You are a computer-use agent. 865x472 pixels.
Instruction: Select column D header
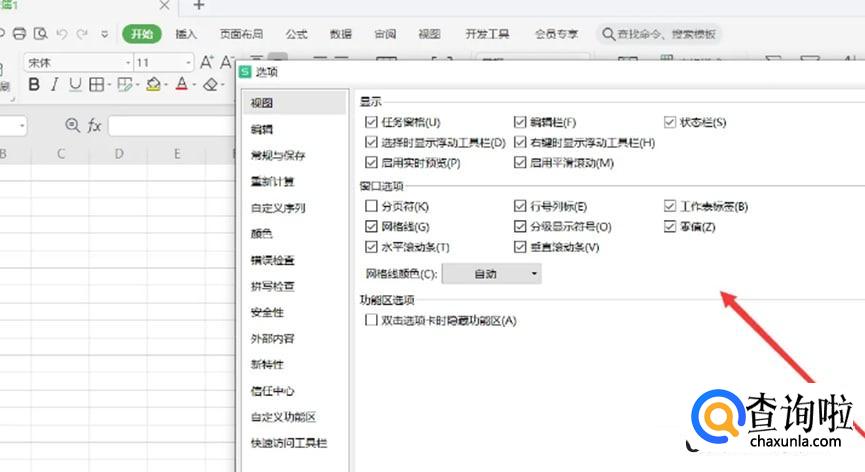point(119,154)
